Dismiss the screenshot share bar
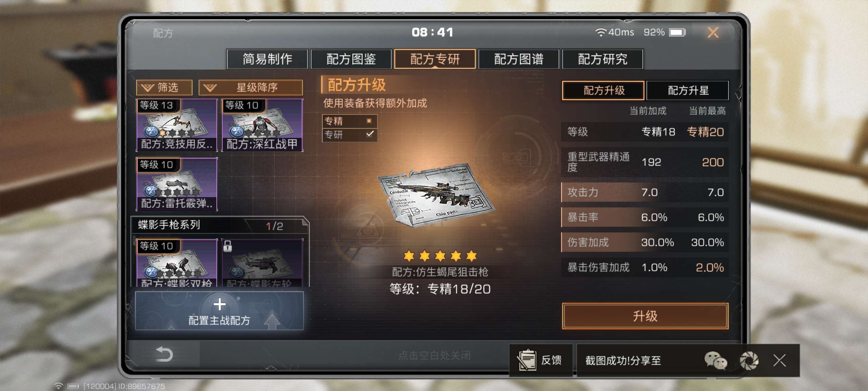Image resolution: width=868 pixels, height=391 pixels. point(779,360)
